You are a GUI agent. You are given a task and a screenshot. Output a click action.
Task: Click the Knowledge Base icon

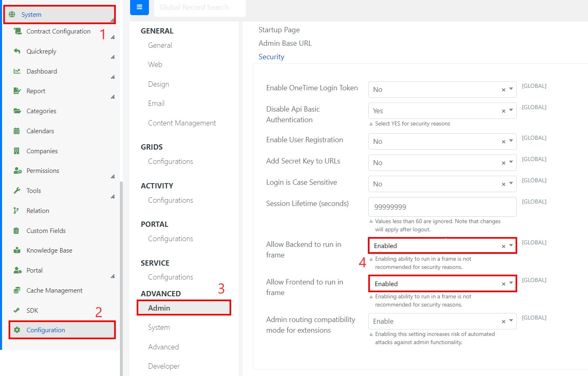tap(17, 250)
